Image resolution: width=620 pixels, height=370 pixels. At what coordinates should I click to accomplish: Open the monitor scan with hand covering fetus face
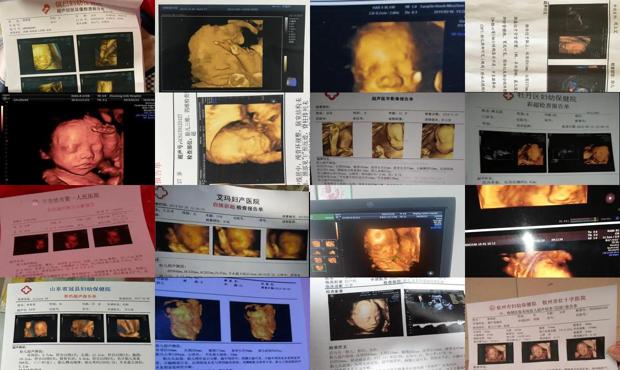tap(232, 48)
